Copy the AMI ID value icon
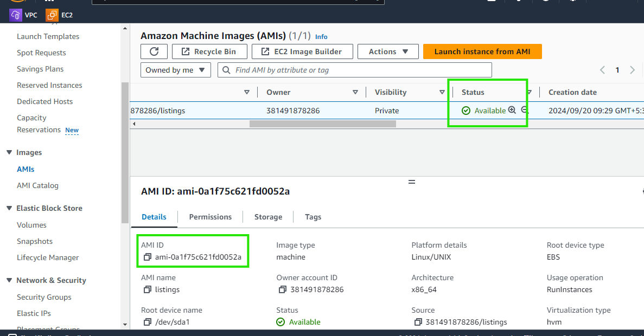Screen dimensions: 644x336 point(148,257)
